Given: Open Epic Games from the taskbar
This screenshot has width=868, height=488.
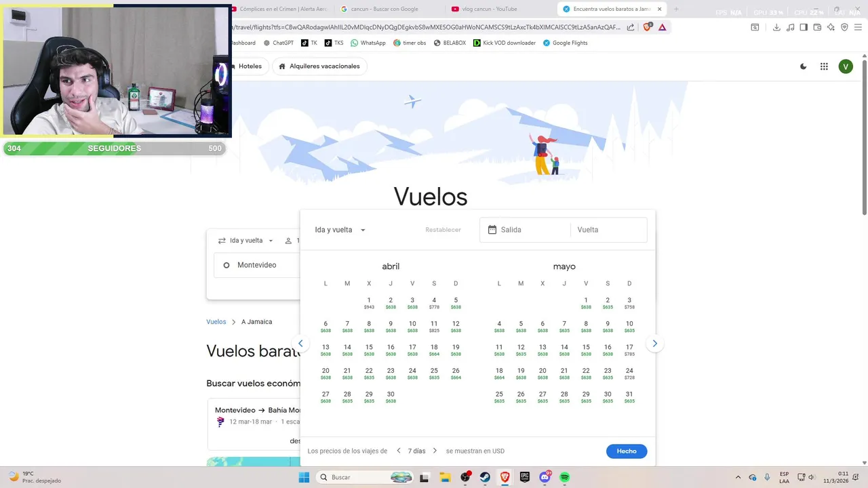Looking at the screenshot, I should [x=524, y=477].
